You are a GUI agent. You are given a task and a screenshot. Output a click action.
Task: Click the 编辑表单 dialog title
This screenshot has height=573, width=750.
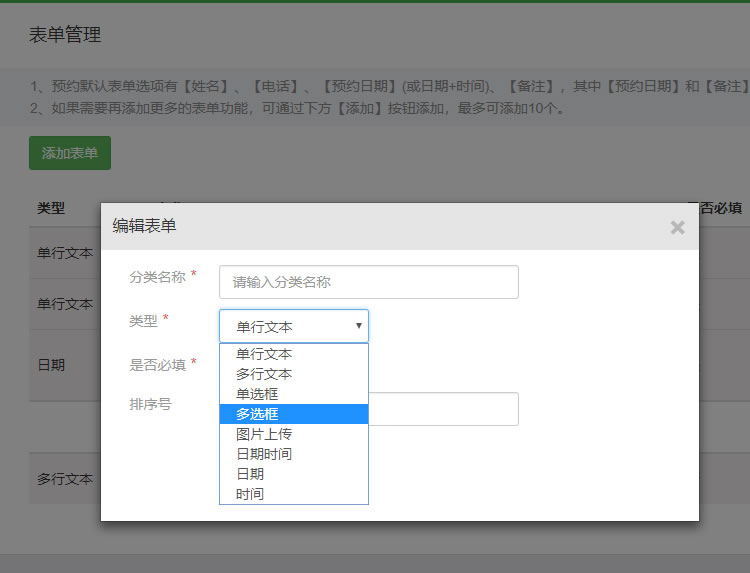pos(144,226)
